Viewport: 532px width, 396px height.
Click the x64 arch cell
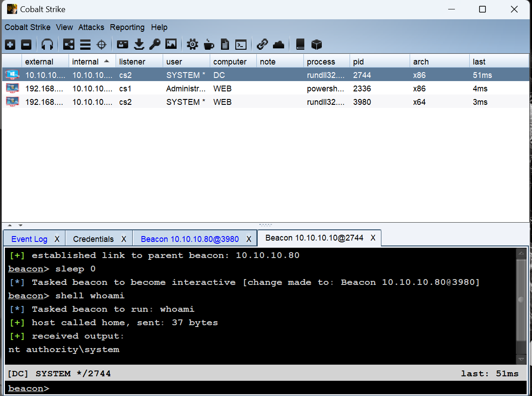[440, 102]
